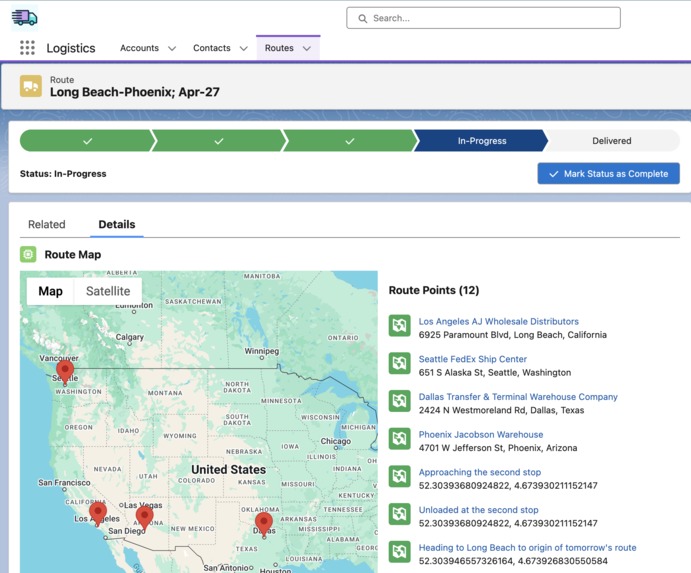The height and width of the screenshot is (573, 691).
Task: Click the icon beside Heading to Long Beach
Action: point(400,552)
